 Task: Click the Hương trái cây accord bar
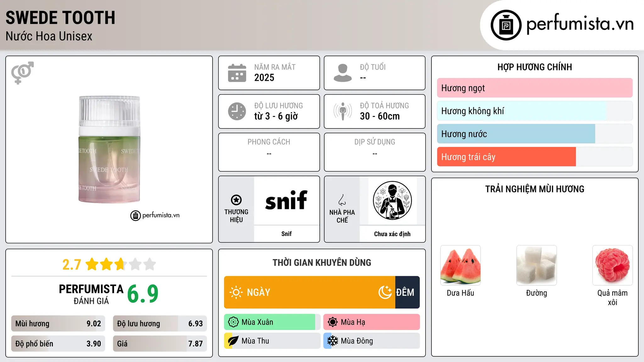pos(535,157)
